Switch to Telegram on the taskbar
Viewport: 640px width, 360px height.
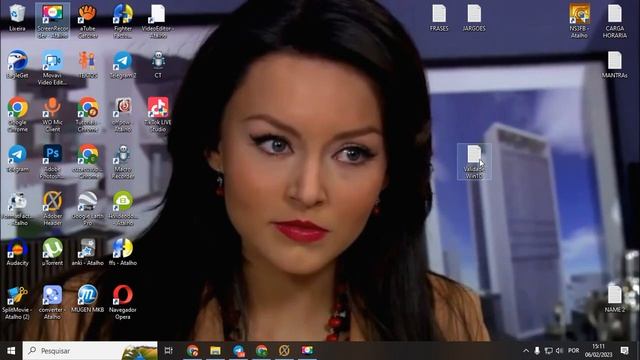pos(239,351)
